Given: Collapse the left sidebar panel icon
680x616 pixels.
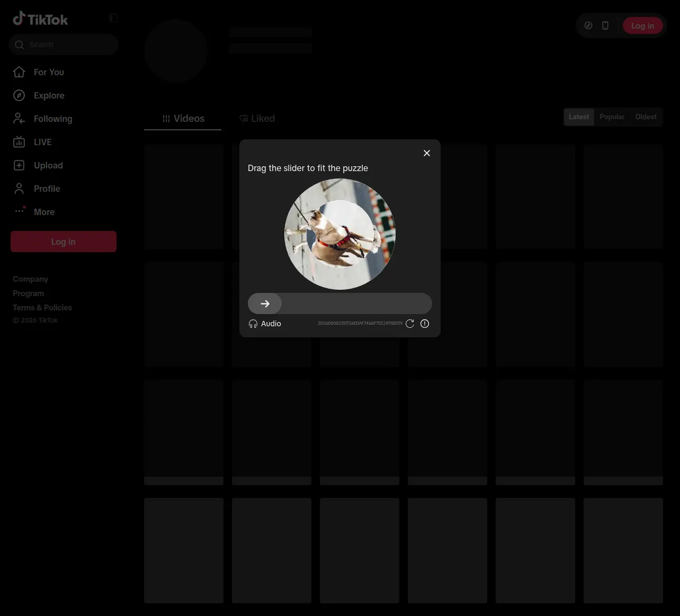Looking at the screenshot, I should coord(113,18).
